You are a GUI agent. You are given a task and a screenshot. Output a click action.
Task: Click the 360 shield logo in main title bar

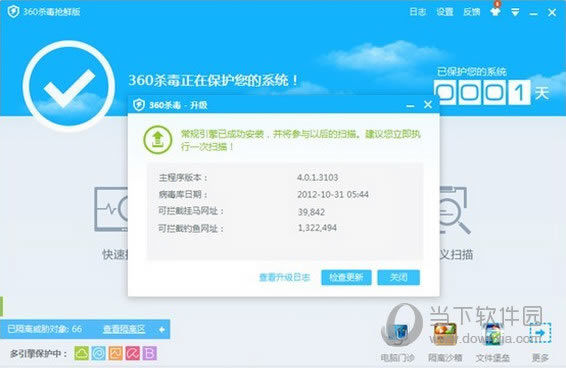click(x=13, y=12)
